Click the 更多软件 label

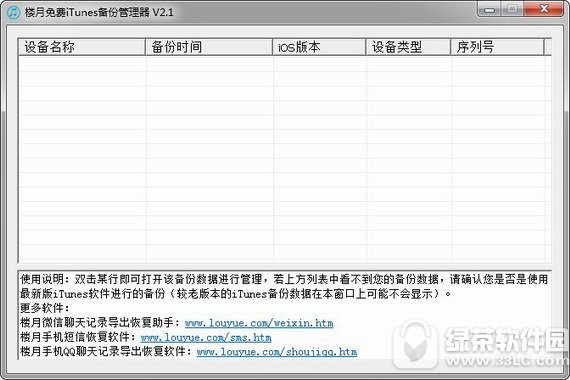44,308
